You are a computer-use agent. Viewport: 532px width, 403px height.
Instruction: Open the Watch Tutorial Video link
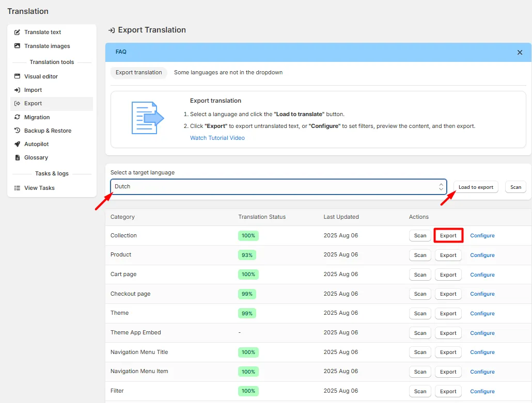tap(217, 138)
